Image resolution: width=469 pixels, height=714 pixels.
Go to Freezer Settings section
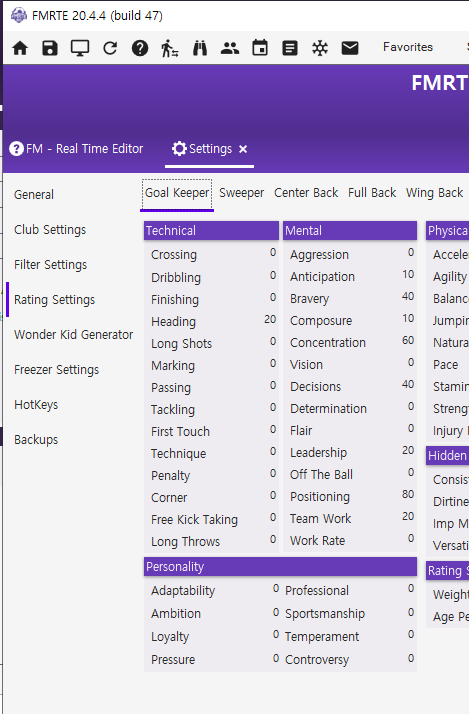tap(56, 370)
